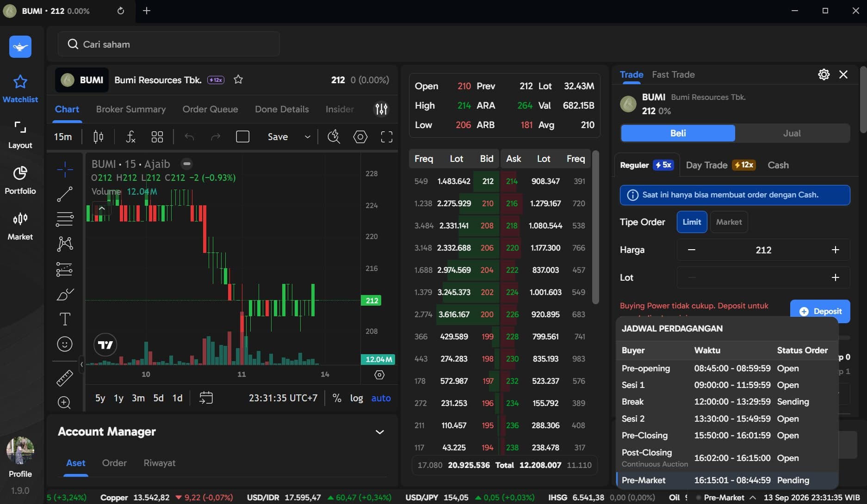867x504 pixels.
Task: Save the chart layout
Action: click(278, 136)
